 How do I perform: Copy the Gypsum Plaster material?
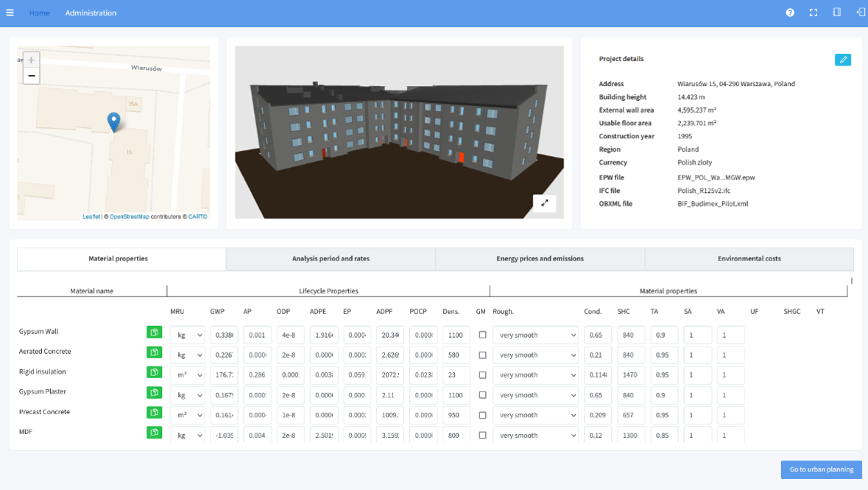coord(155,392)
